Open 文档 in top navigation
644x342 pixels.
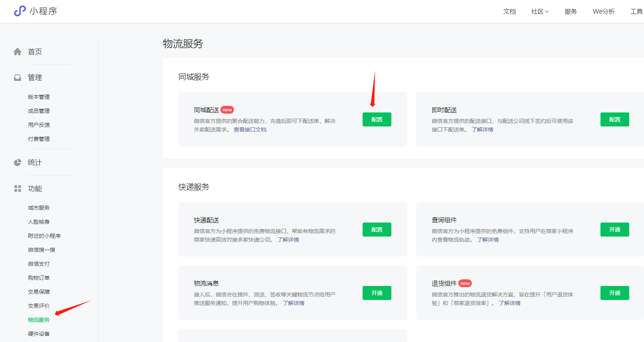(x=510, y=12)
